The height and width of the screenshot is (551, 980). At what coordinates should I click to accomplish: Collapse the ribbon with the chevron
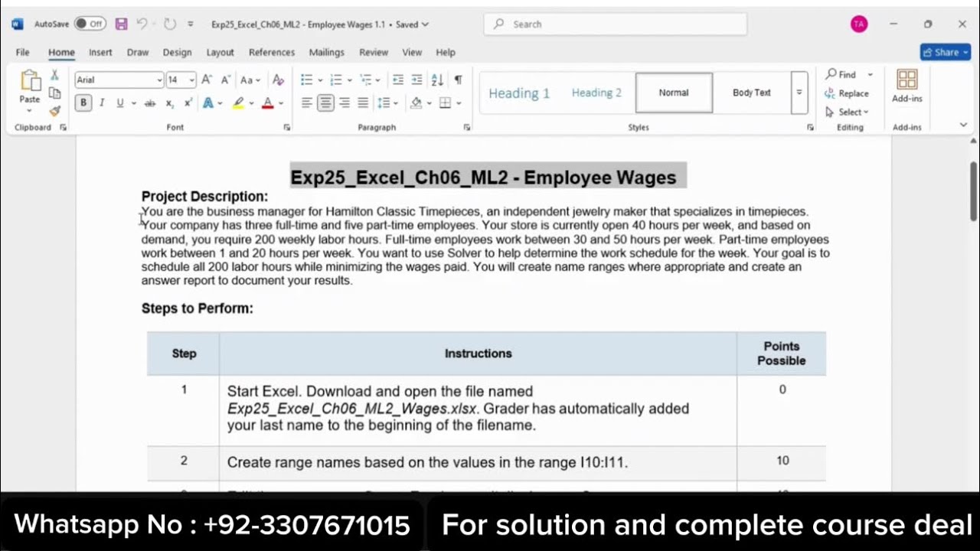coord(963,125)
